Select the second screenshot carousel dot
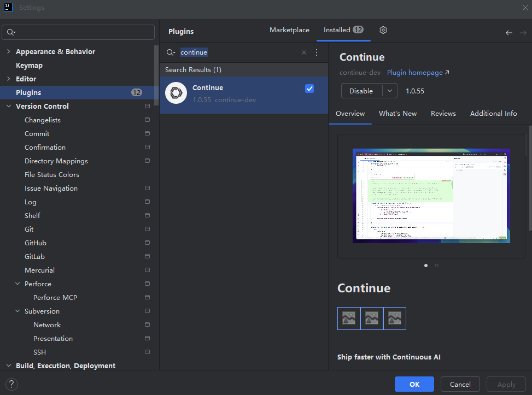 pyautogui.click(x=436, y=266)
